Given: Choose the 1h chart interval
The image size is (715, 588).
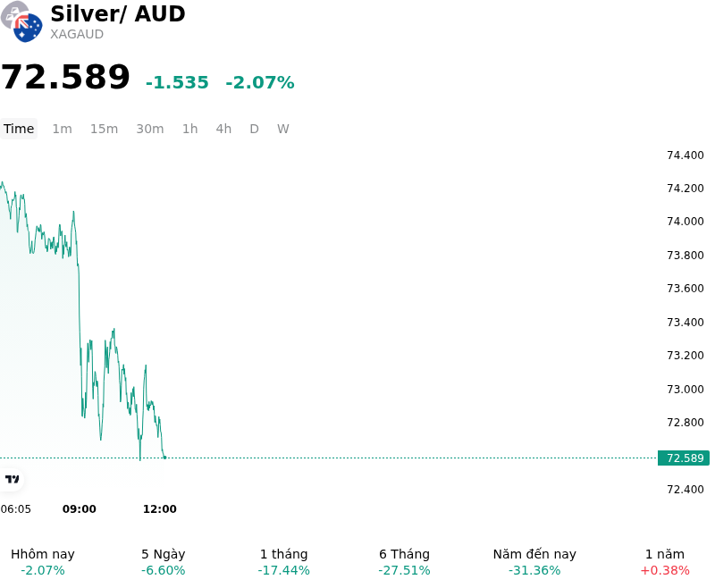Looking at the screenshot, I should pyautogui.click(x=190, y=129).
